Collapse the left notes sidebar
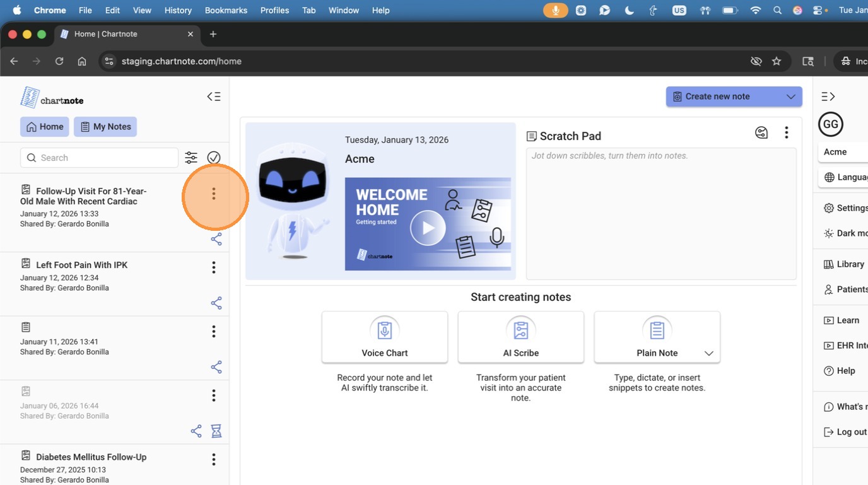The width and height of the screenshot is (868, 485). 214,96
